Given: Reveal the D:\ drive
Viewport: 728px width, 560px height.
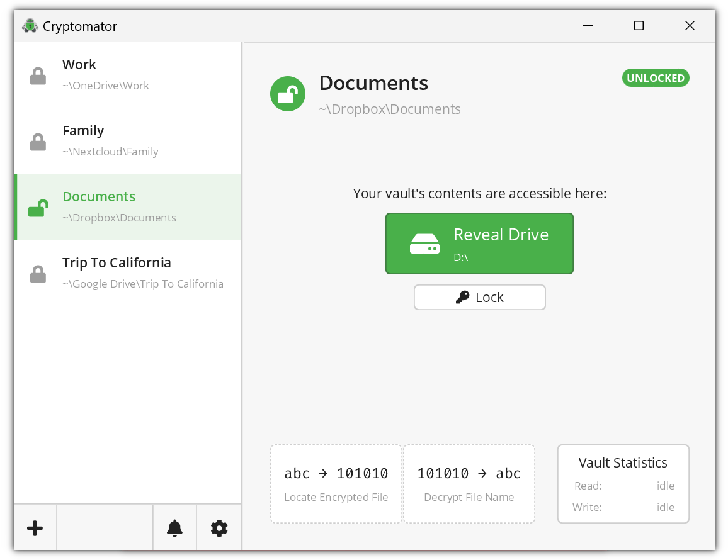Looking at the screenshot, I should click(479, 244).
